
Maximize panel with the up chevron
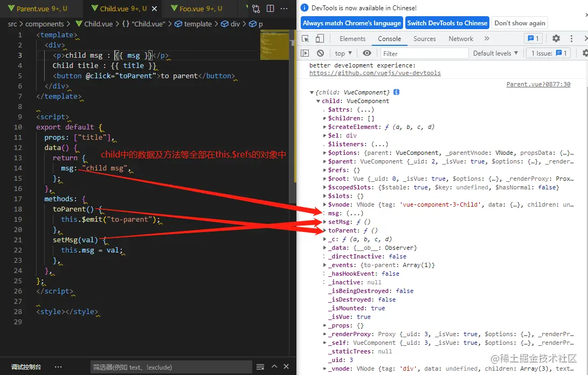click(x=274, y=366)
